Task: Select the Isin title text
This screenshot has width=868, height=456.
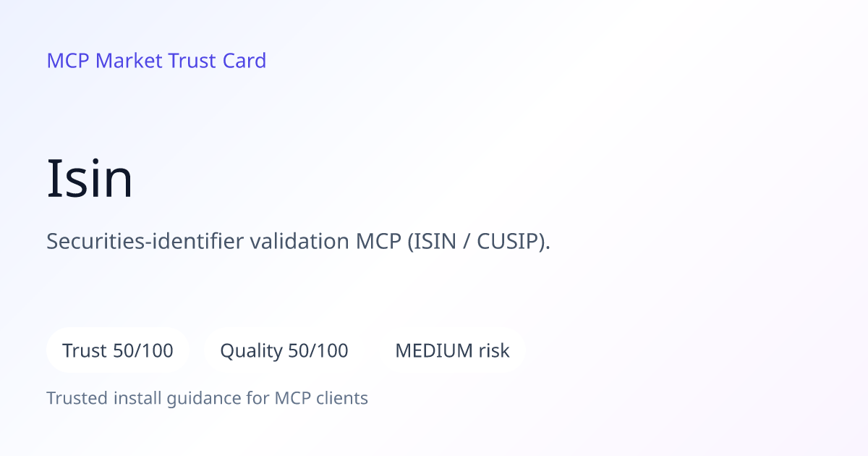Action: click(x=90, y=178)
